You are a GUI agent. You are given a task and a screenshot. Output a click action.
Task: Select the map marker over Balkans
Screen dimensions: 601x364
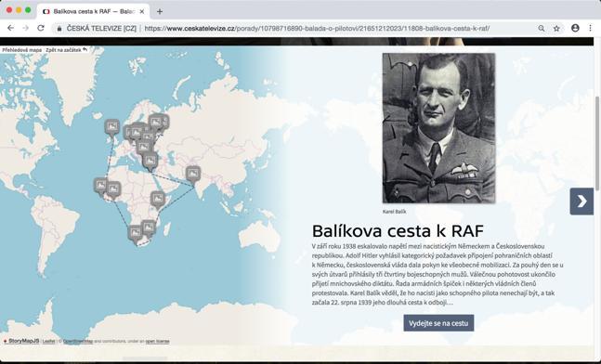pyautogui.click(x=144, y=148)
